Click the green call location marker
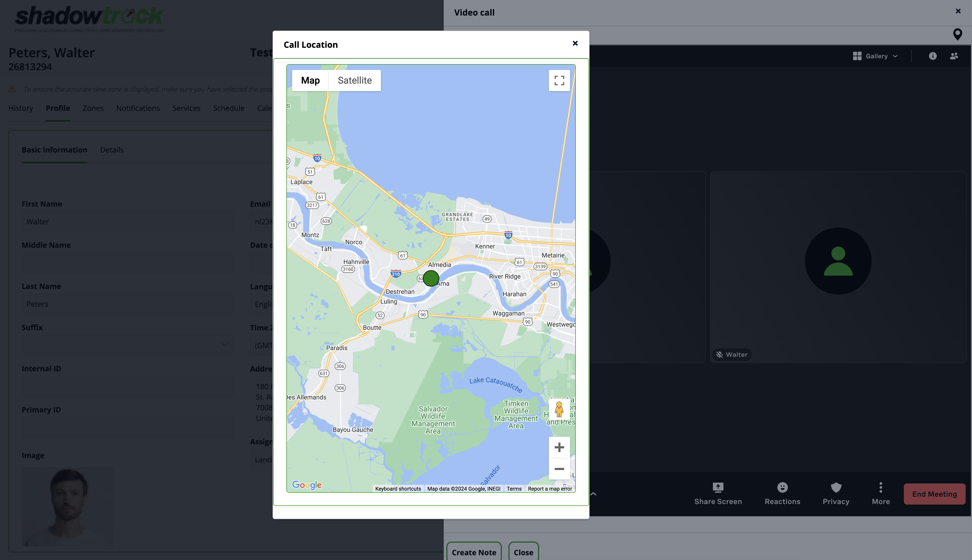Viewport: 972px width, 560px height. tap(431, 278)
